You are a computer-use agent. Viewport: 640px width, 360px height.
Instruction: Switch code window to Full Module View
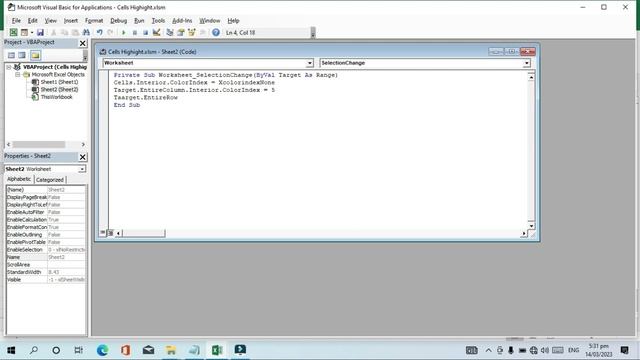[110, 233]
